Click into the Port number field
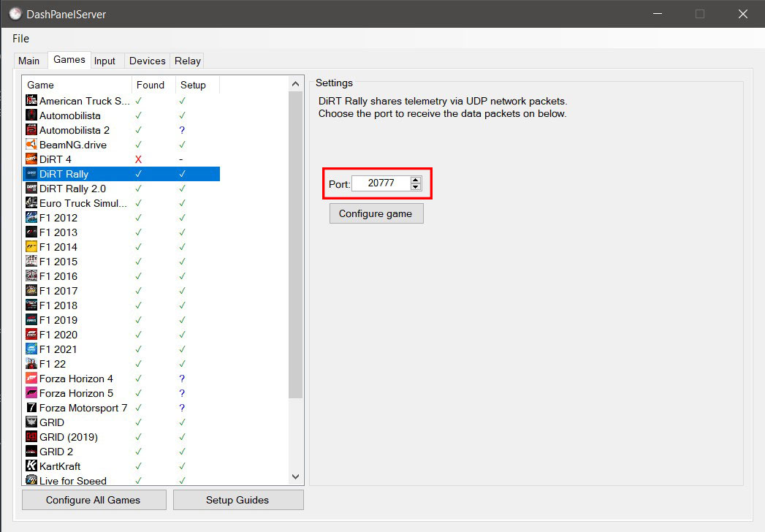Screen dimensions: 765x532 click(x=381, y=183)
